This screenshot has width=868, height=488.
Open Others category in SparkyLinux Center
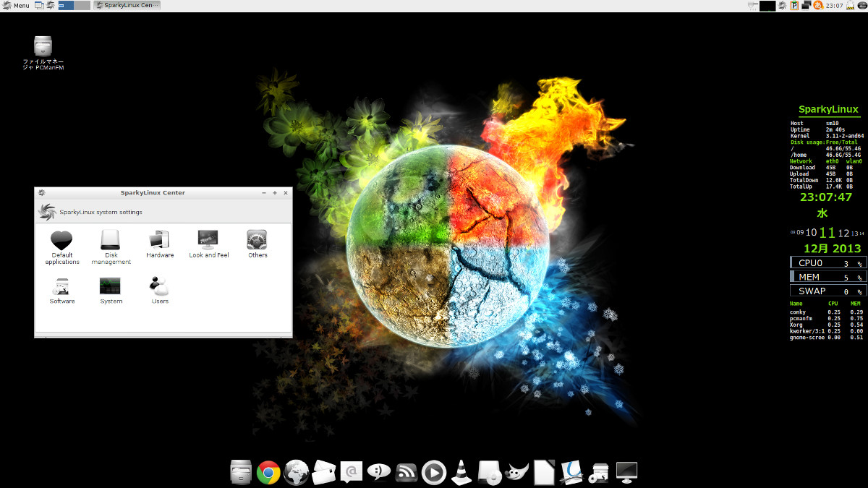coord(258,244)
